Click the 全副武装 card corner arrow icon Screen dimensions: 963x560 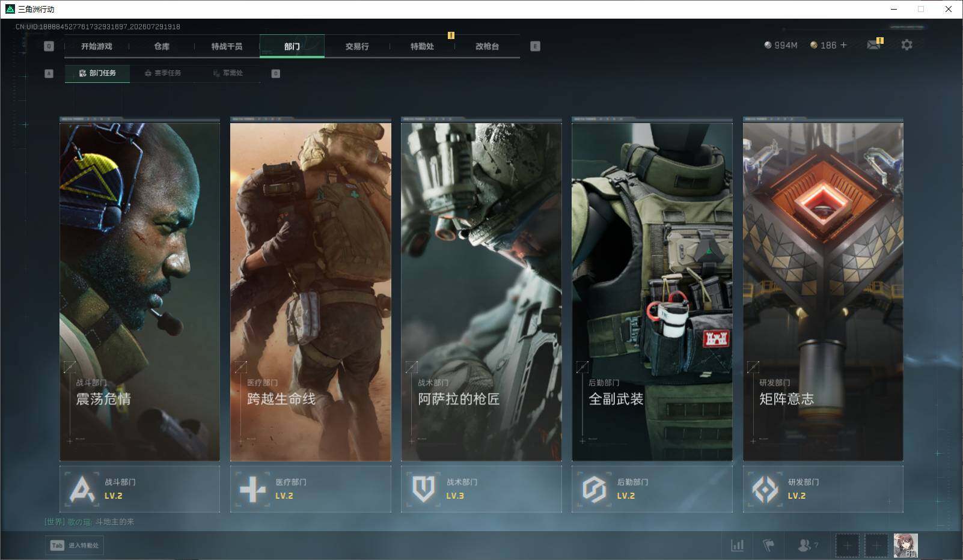pos(582,367)
